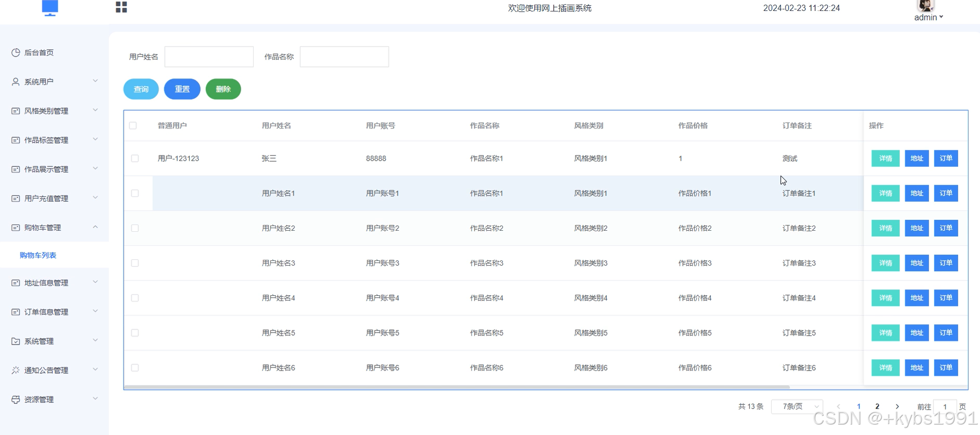Check the row for 用户姓名4
The image size is (980, 435).
[135, 297]
